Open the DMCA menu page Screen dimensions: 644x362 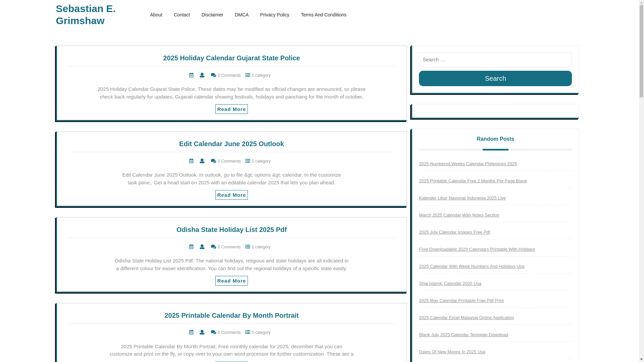point(241,15)
